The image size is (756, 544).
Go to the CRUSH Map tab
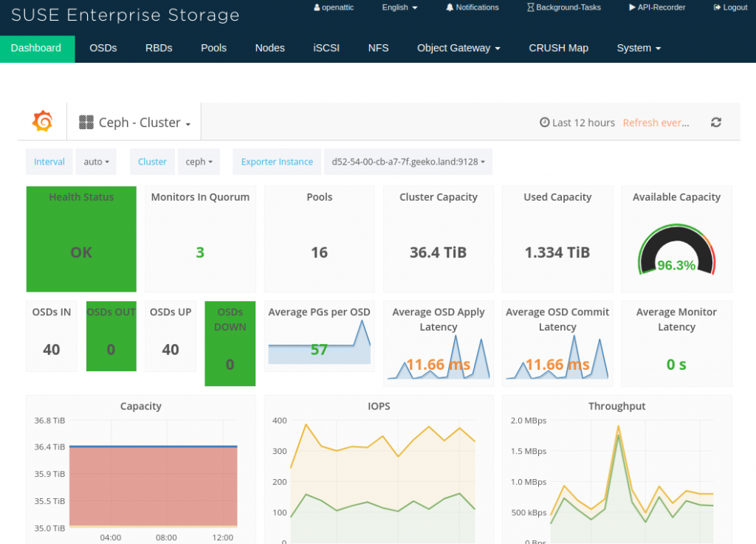[x=558, y=48]
